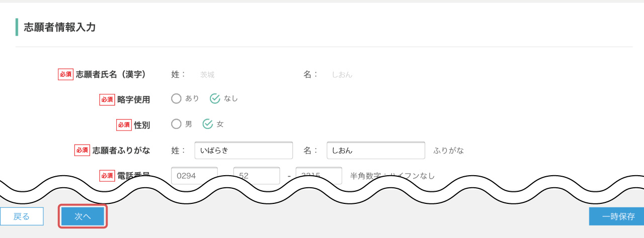
Task: Click the ふりがな 姓 field containing いばらき
Action: [244, 150]
